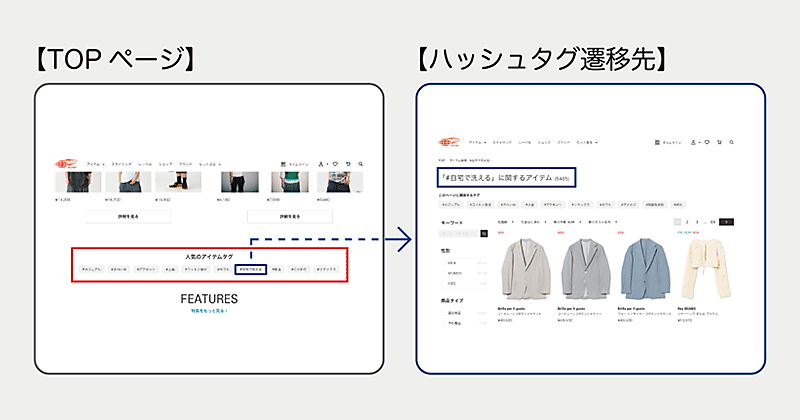Open favorites heart icon in hashtag destination header

pyautogui.click(x=707, y=142)
